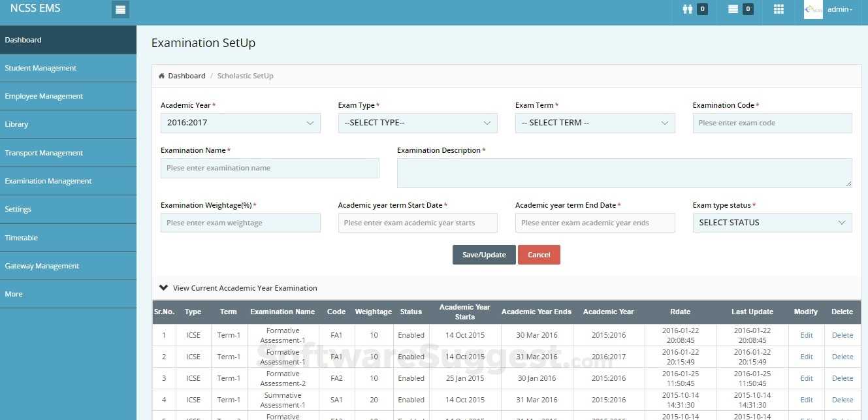Open the Exam Term dropdown
The image size is (868, 420).
point(595,123)
